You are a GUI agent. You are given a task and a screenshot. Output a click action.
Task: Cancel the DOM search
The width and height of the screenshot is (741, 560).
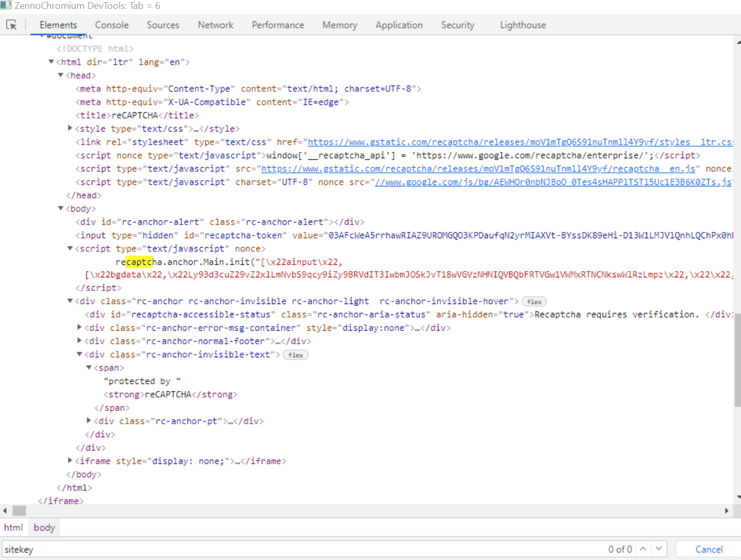pyautogui.click(x=709, y=549)
